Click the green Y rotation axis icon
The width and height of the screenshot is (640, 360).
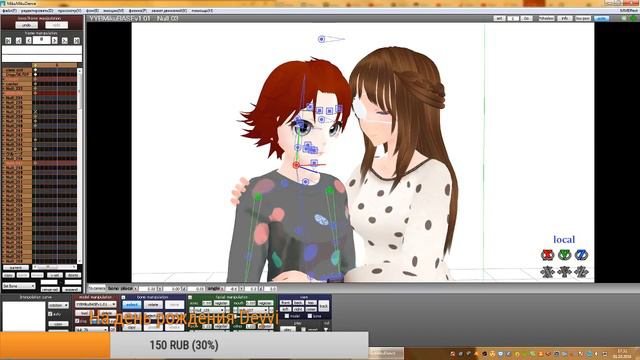(x=564, y=255)
